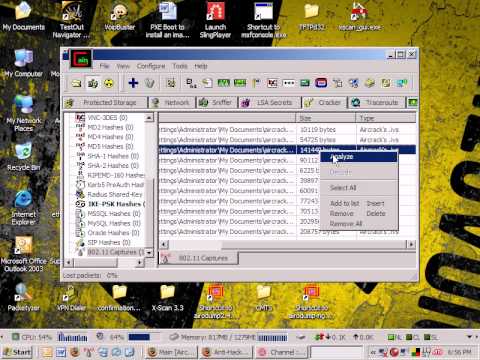Switch to the Cracker tab
The height and width of the screenshot is (360, 480).
pos(324,103)
